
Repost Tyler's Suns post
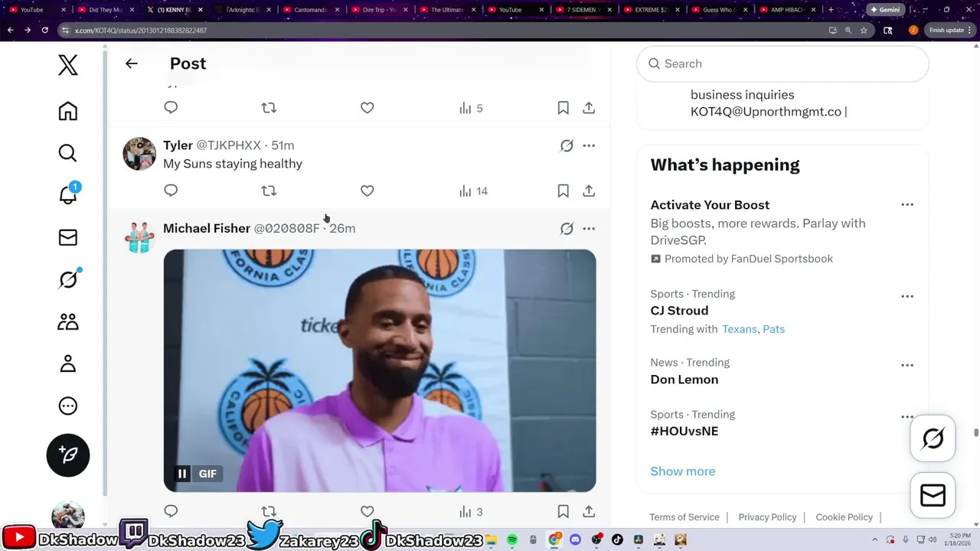coord(269,191)
